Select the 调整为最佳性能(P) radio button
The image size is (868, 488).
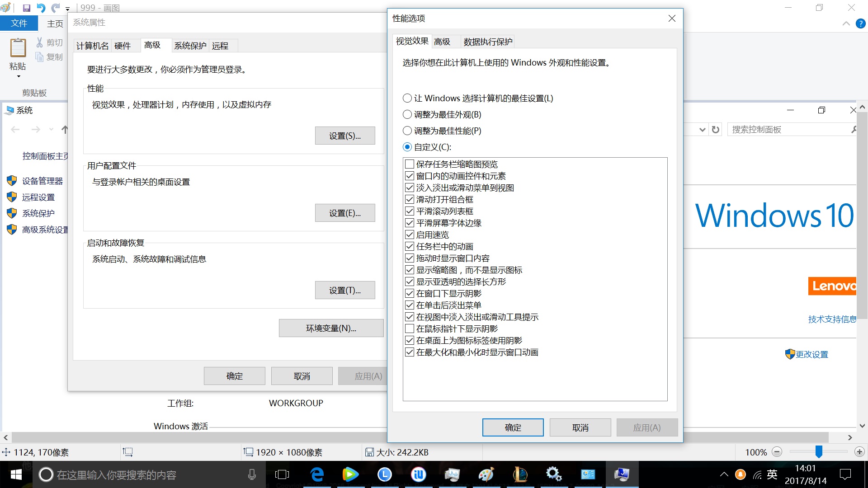(406, 131)
